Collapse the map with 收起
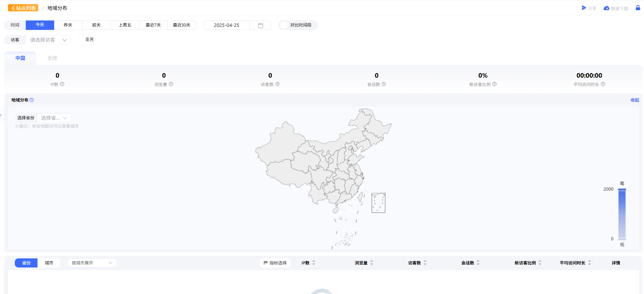 (x=635, y=100)
